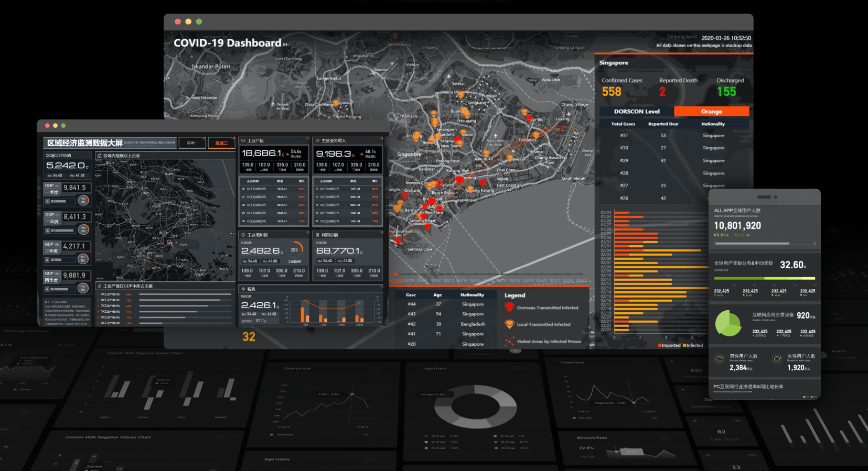This screenshot has height=471, width=868.
Task: Click the 32.60 average age value
Action: 793,265
